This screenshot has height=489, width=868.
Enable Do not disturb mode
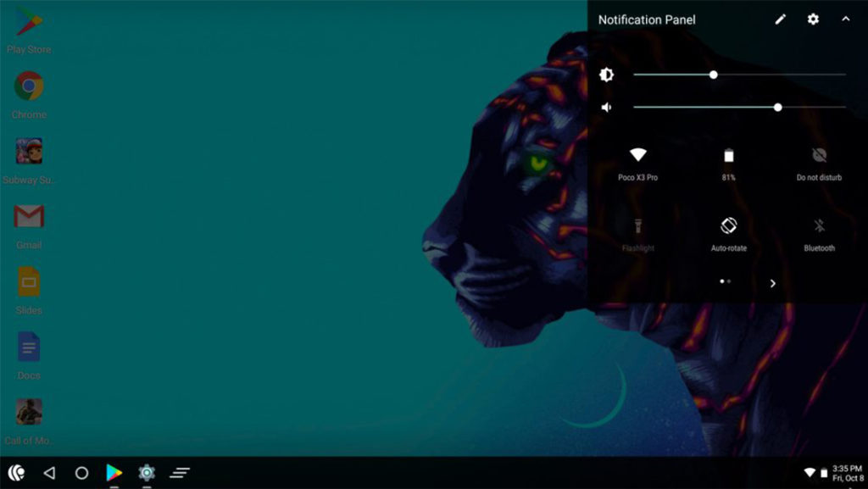pos(817,163)
